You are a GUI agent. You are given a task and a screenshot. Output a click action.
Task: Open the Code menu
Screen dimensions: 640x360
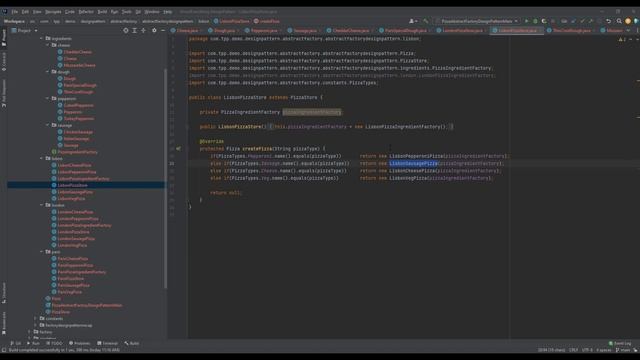[70, 12]
